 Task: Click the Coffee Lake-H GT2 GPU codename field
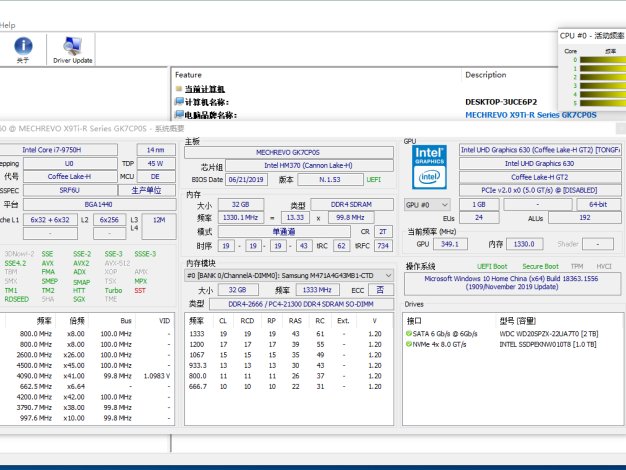pos(540,177)
